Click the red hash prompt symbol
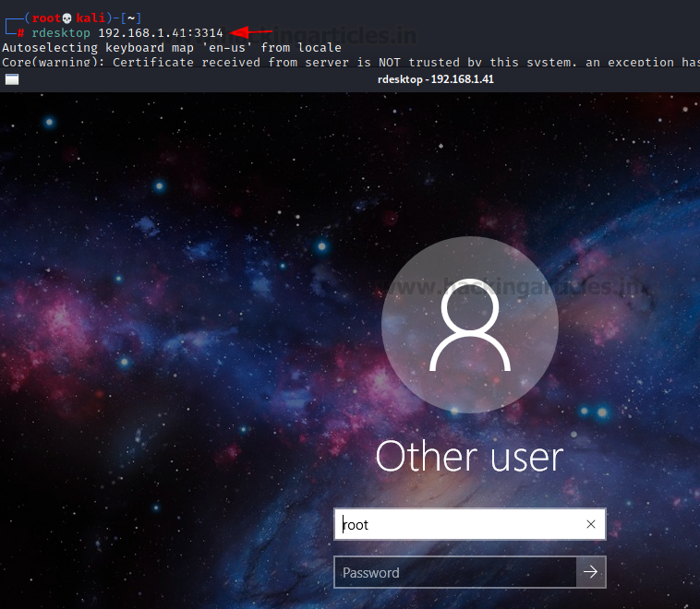The image size is (700, 609). point(20,33)
